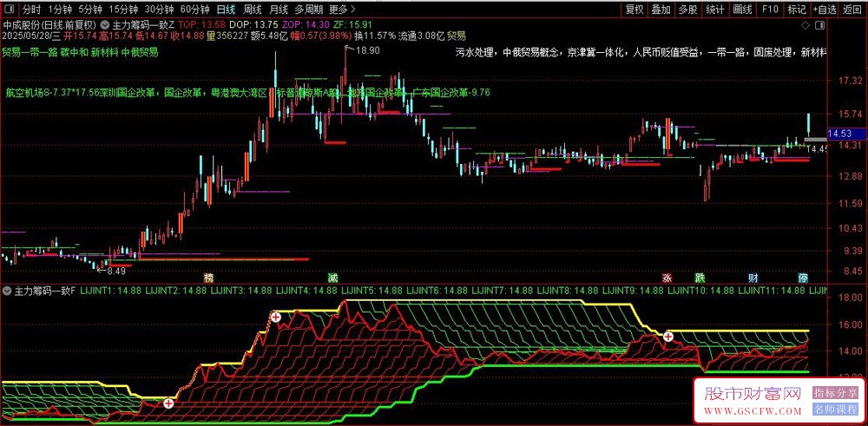Click the lowest plus signal marker in sub-chart
Viewport: 868px width, 426px height.
pyautogui.click(x=168, y=403)
